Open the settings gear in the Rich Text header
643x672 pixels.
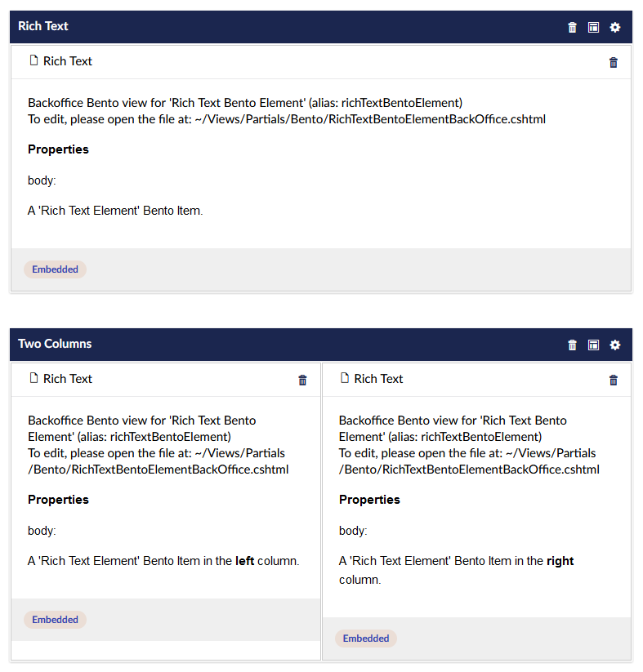tap(614, 28)
